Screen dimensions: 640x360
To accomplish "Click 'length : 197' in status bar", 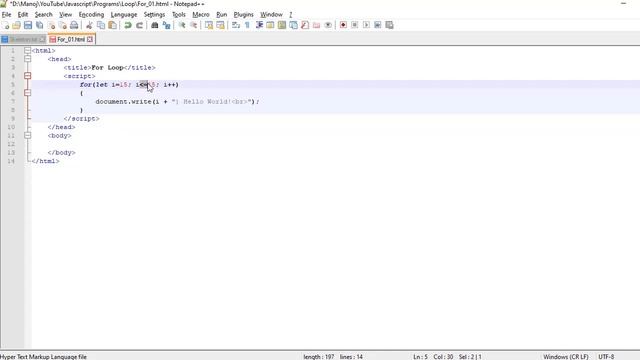I will tap(318, 357).
